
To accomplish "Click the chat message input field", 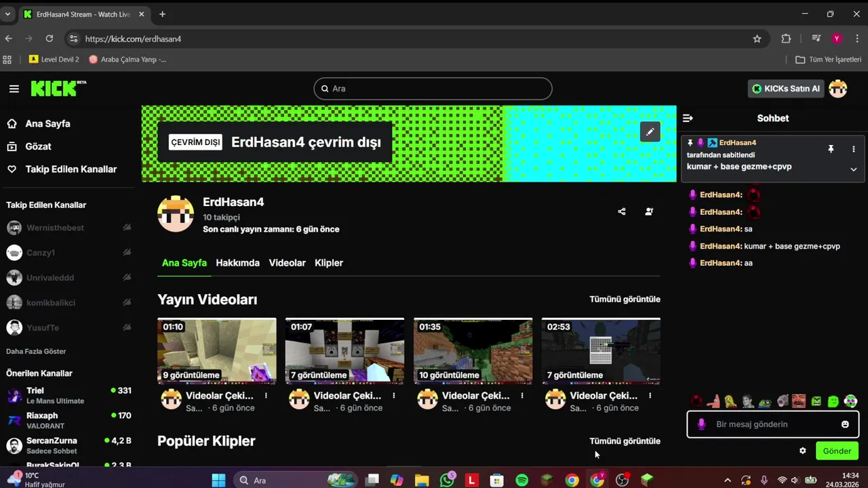I will [x=772, y=424].
